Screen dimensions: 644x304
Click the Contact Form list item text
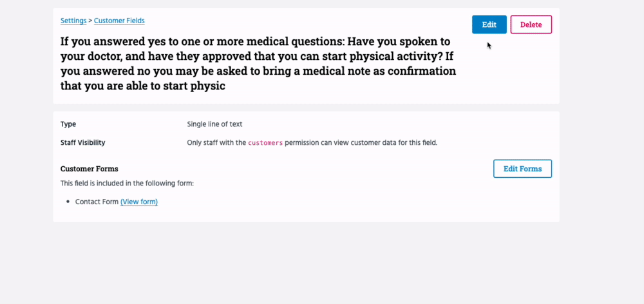coord(97,202)
